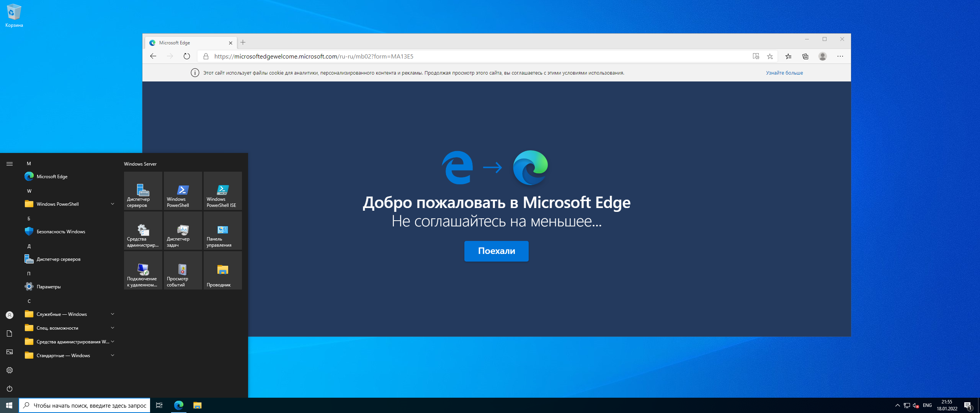Open the Documents icon in Start sidebar

10,333
